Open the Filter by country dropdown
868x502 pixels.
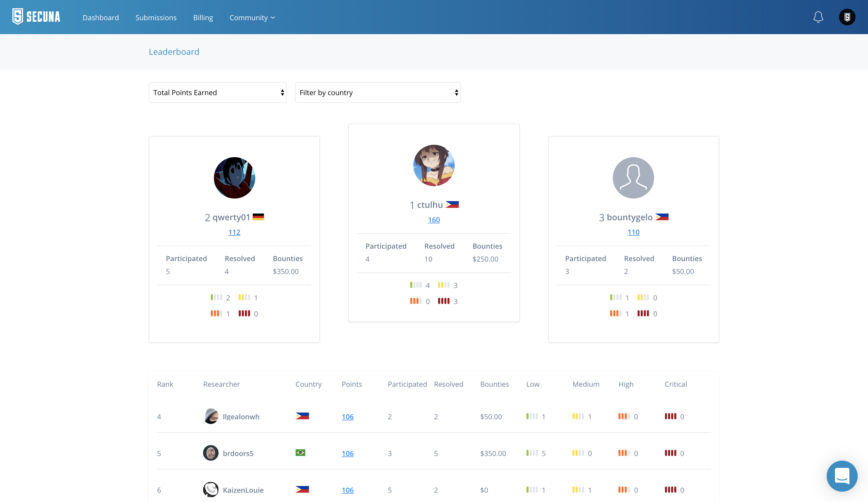point(377,92)
